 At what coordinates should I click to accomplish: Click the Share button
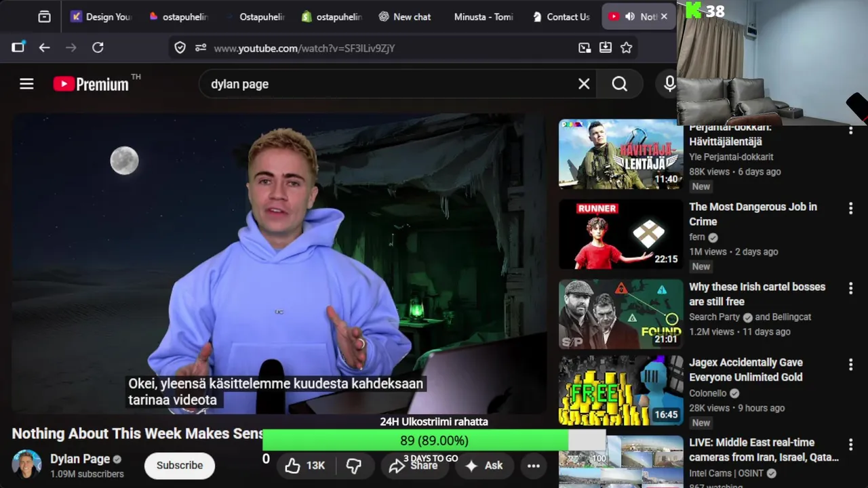(x=414, y=466)
